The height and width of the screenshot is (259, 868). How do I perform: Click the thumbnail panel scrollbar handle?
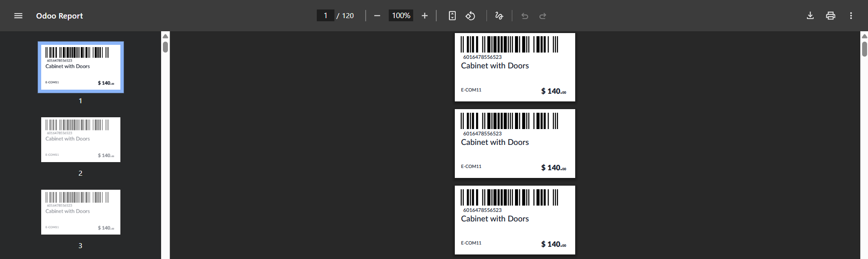click(165, 47)
